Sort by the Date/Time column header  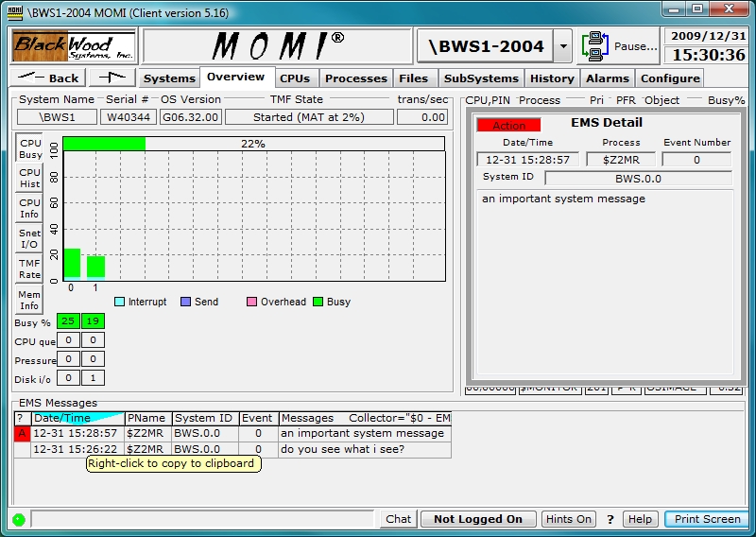[x=77, y=418]
